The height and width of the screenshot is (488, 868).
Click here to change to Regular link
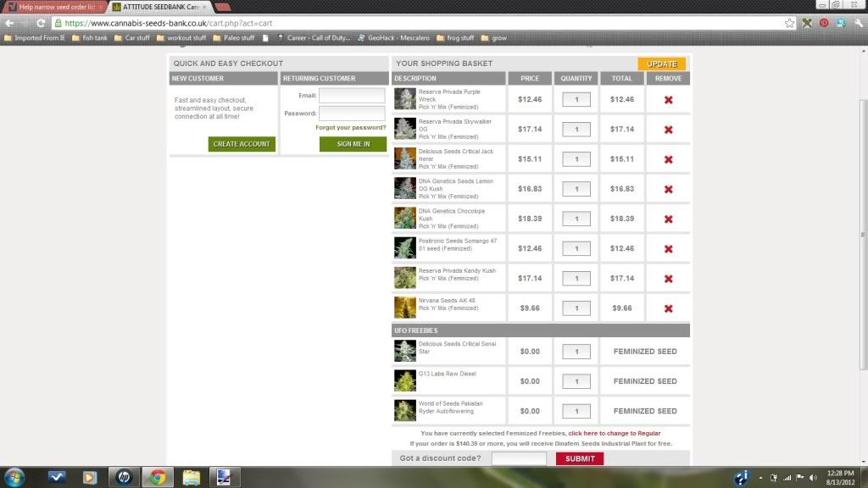[614, 433]
